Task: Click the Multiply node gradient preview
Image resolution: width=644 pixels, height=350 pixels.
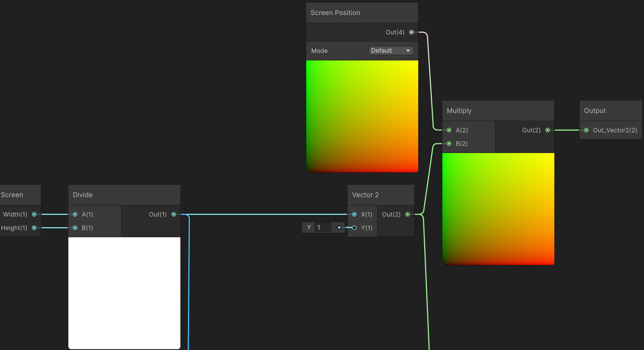Action: (x=498, y=209)
